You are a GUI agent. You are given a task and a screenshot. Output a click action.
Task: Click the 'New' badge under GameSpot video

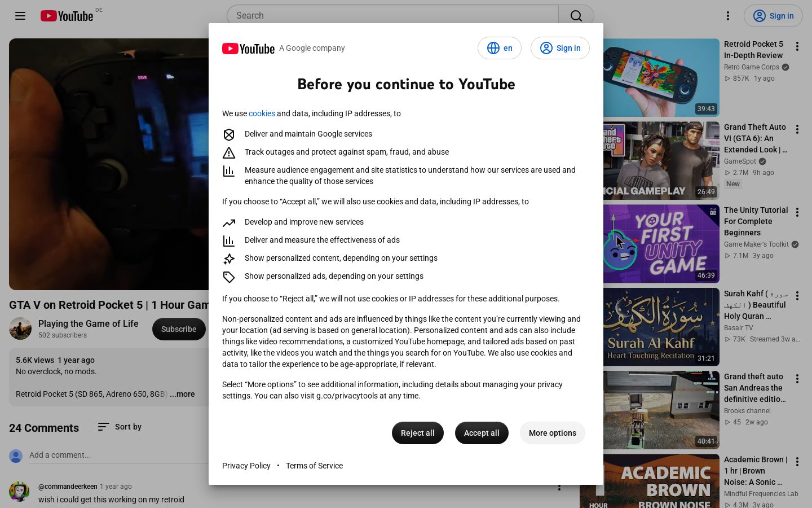(x=733, y=184)
